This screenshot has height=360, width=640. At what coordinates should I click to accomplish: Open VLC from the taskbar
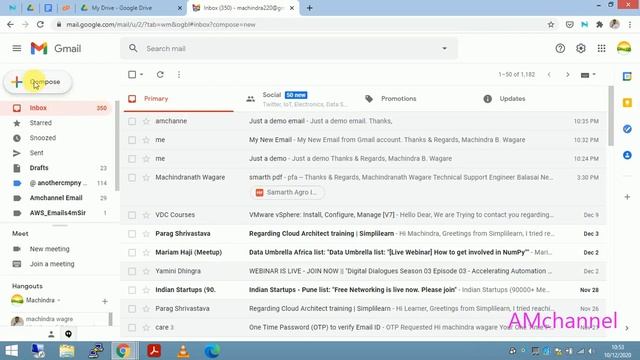click(183, 351)
